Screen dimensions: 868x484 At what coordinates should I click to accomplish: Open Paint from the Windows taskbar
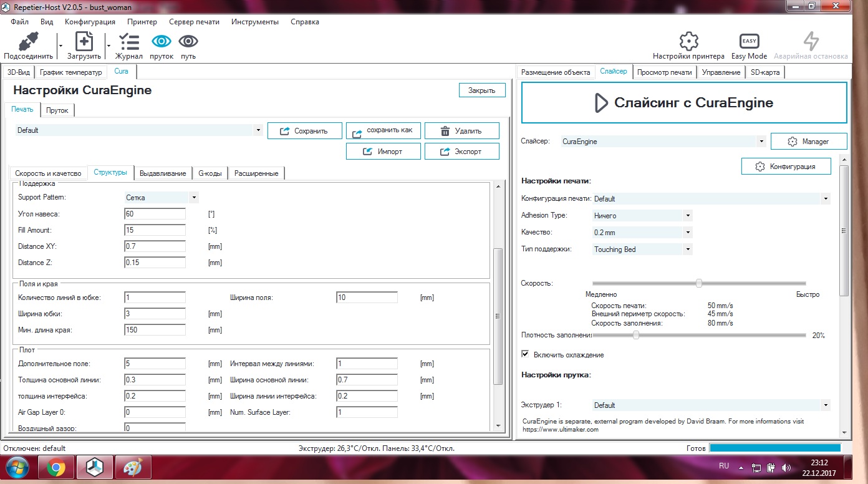tap(133, 467)
